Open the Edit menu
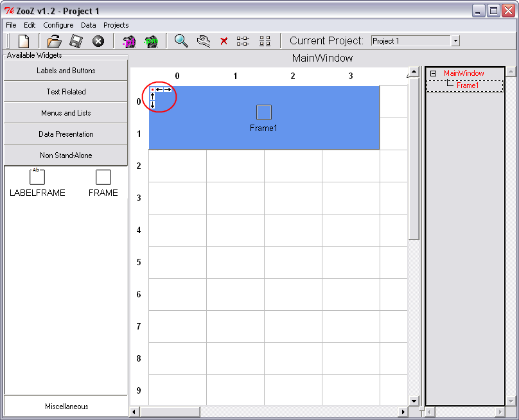 coord(30,25)
